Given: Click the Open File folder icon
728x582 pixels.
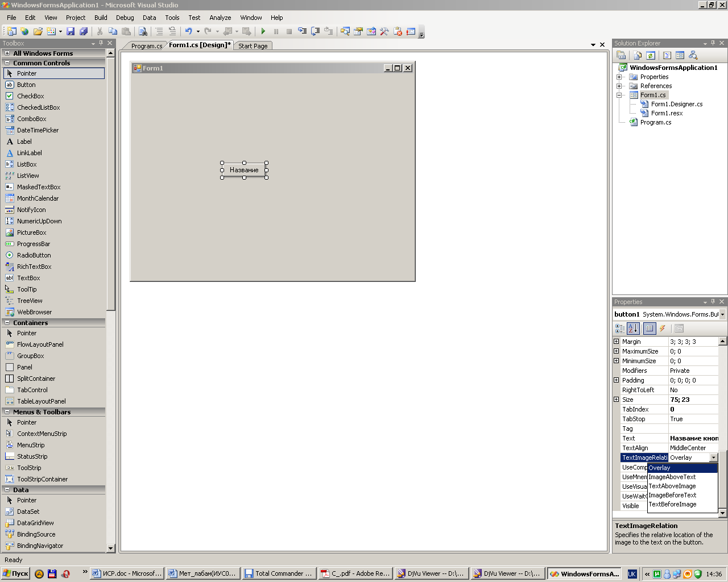Looking at the screenshot, I should pos(38,31).
